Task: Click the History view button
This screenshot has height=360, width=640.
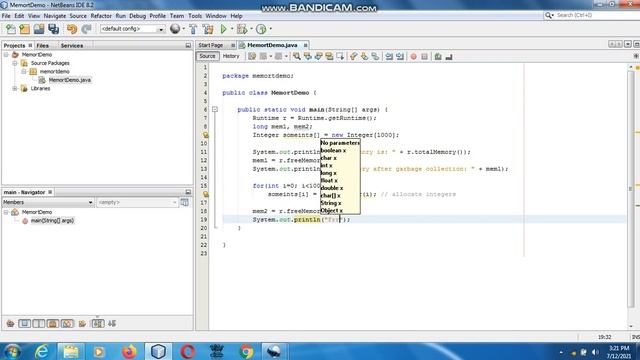Action: point(231,56)
